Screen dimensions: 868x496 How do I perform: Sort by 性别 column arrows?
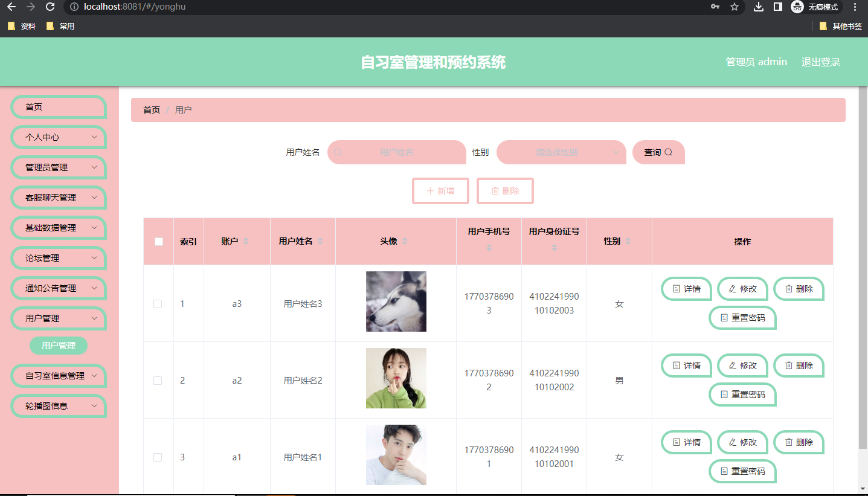point(628,241)
